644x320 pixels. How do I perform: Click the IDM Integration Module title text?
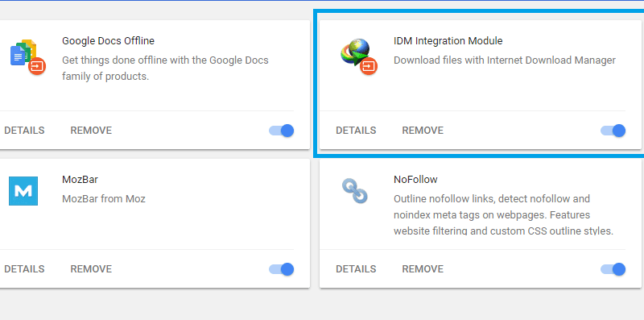click(448, 41)
